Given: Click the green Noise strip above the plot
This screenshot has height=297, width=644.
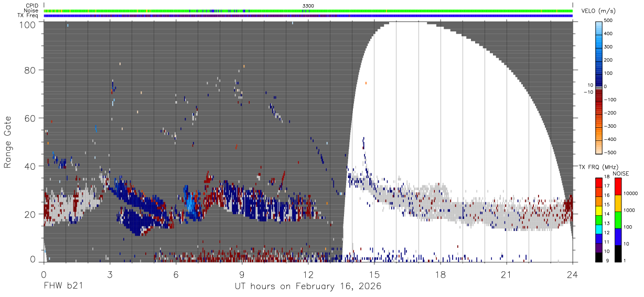Looking at the screenshot, I should coord(308,10).
